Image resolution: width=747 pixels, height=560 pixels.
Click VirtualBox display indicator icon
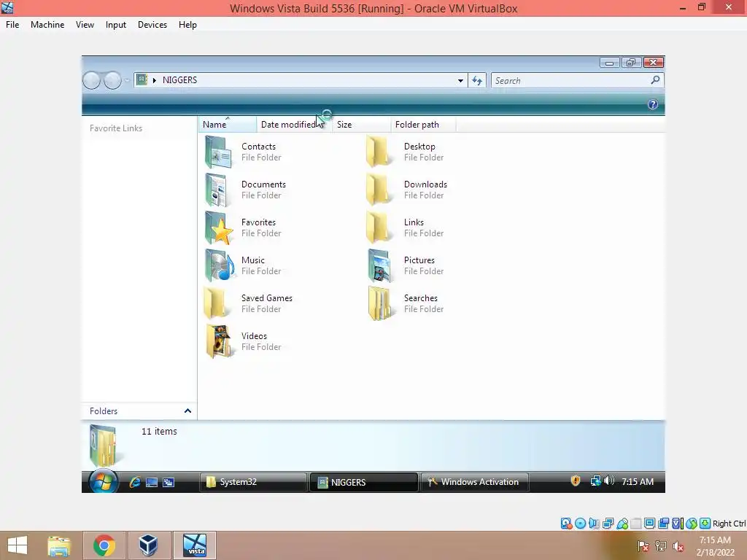pyautogui.click(x=649, y=524)
